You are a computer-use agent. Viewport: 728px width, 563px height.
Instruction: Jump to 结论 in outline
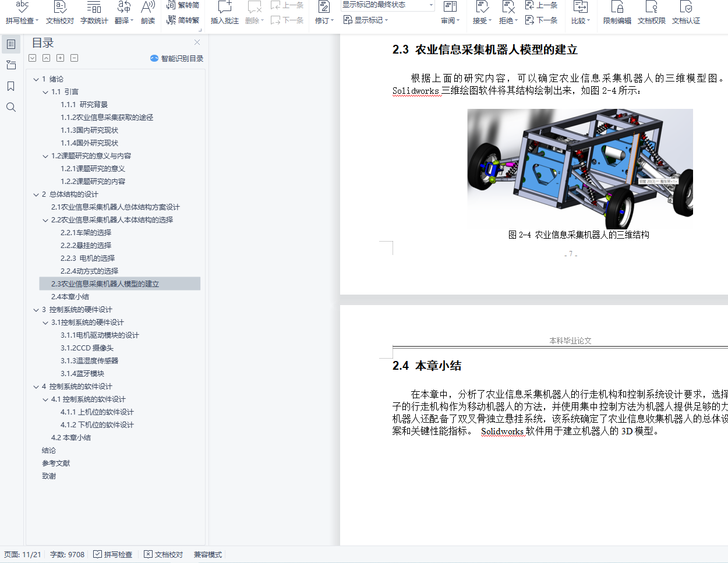pyautogui.click(x=49, y=451)
